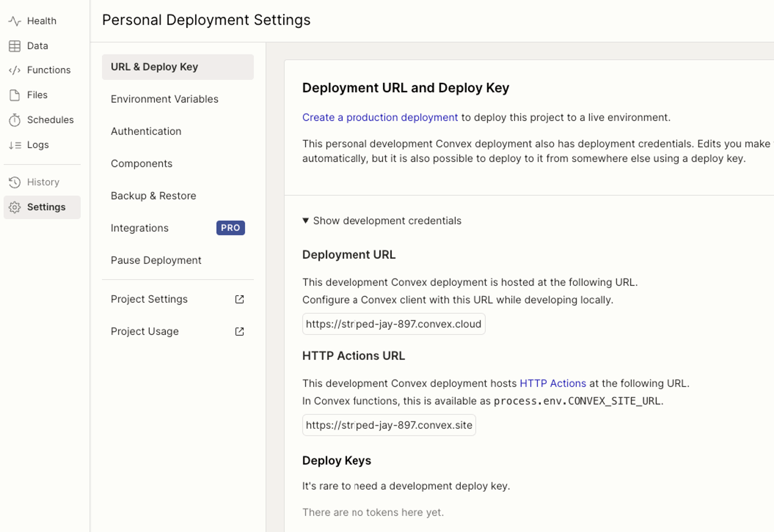The image size is (774, 532).
Task: Select the Components tab
Action: (141, 163)
